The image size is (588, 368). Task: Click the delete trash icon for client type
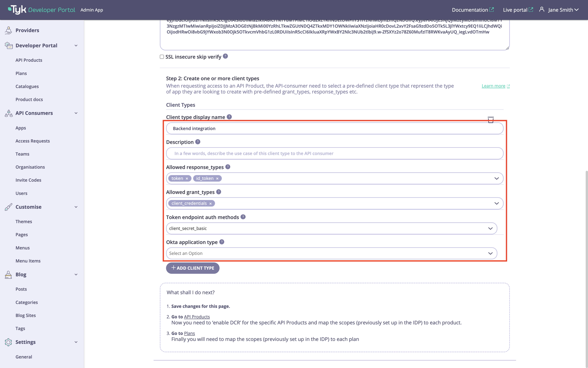[491, 120]
